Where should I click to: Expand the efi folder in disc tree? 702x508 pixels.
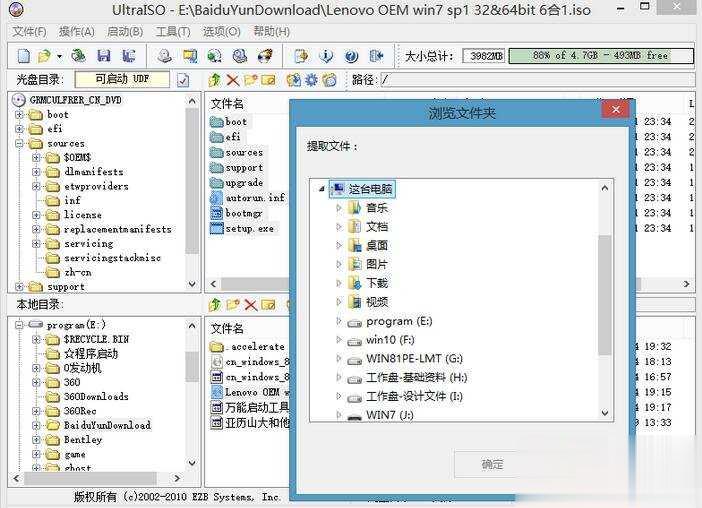[19, 129]
